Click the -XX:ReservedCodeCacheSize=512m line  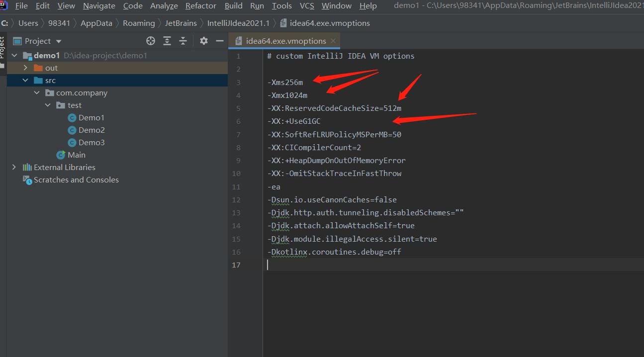pyautogui.click(x=334, y=108)
